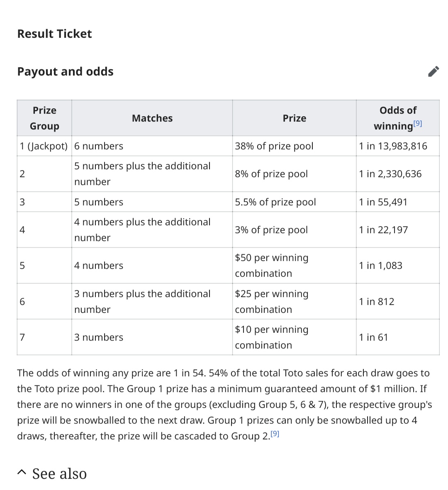Screen dimensions: 448x490
Task: Click the Payout and odds heading
Action: [x=65, y=71]
